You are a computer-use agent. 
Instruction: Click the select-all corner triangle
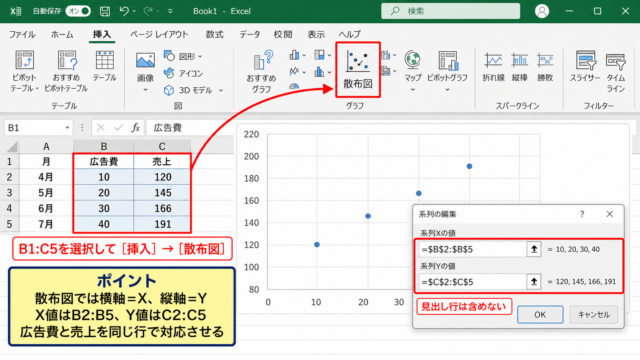[12, 146]
